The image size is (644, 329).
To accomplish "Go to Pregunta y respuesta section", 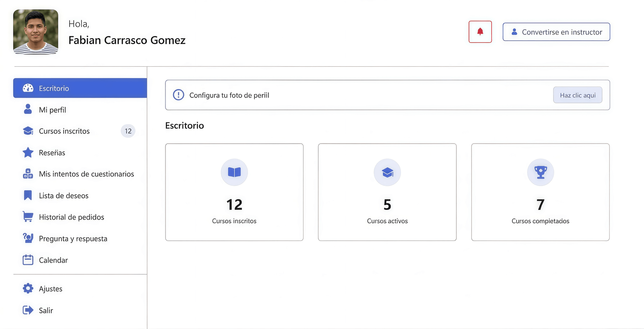I will pyautogui.click(x=73, y=239).
